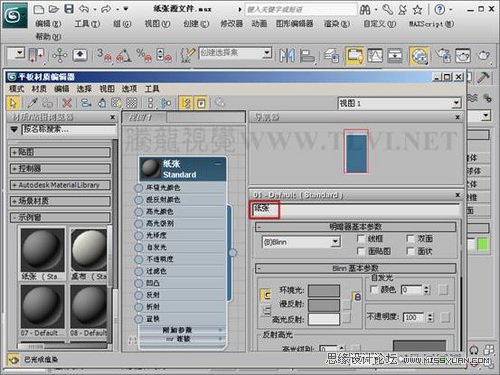Click the Lay Out All vertical icon
The image size is (500, 375).
click(151, 103)
